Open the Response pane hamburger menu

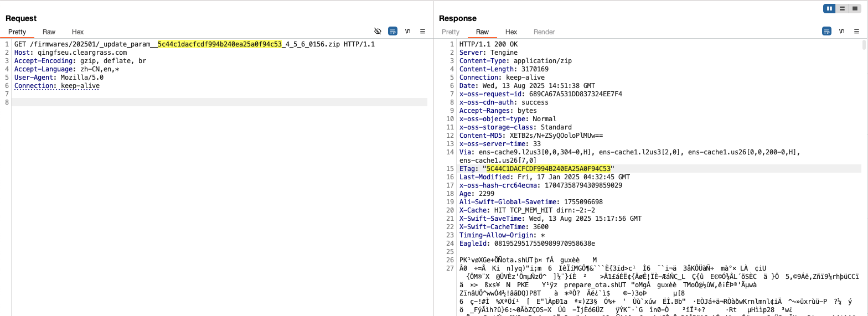point(856,32)
